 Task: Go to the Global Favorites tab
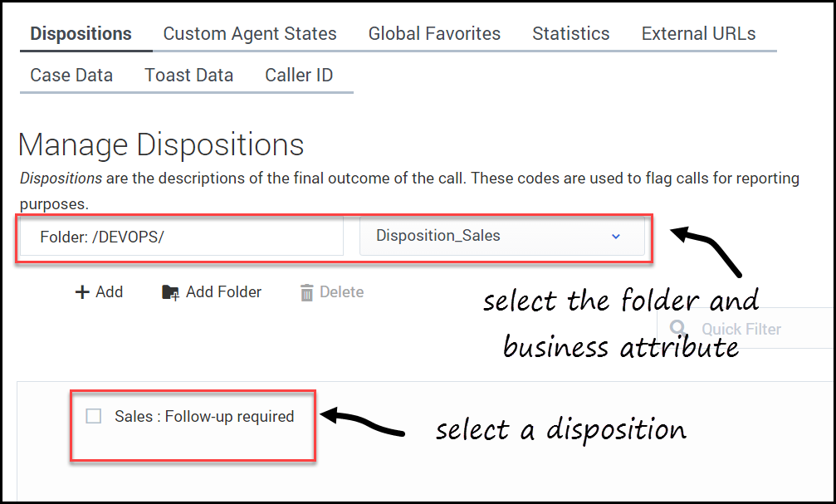point(434,34)
